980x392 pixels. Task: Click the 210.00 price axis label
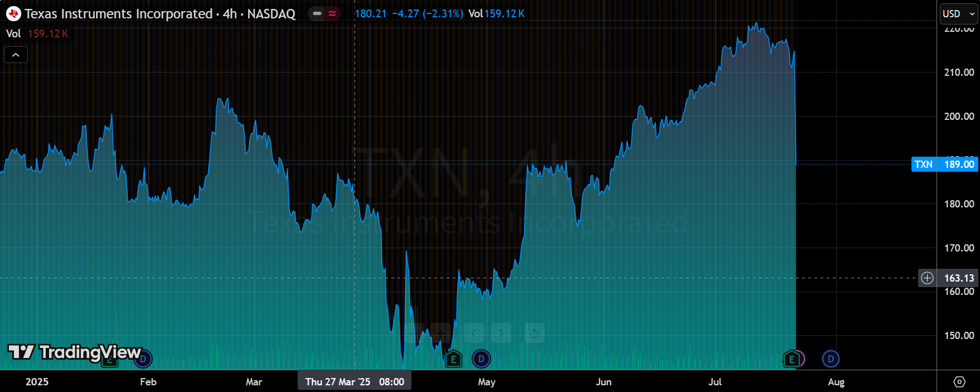point(959,72)
